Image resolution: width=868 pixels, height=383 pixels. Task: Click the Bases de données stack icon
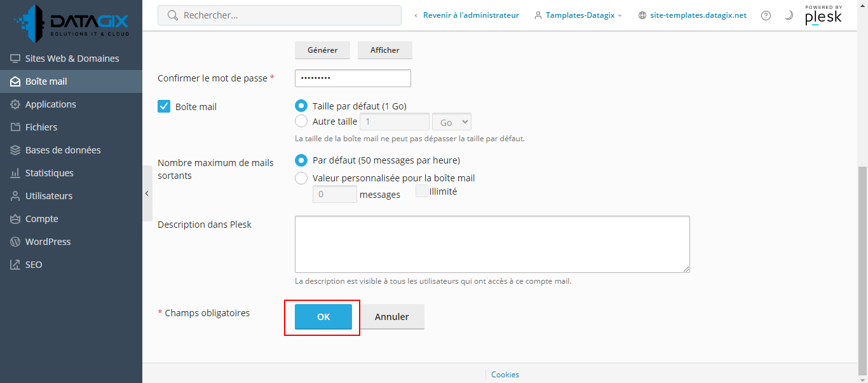pyautogui.click(x=15, y=150)
